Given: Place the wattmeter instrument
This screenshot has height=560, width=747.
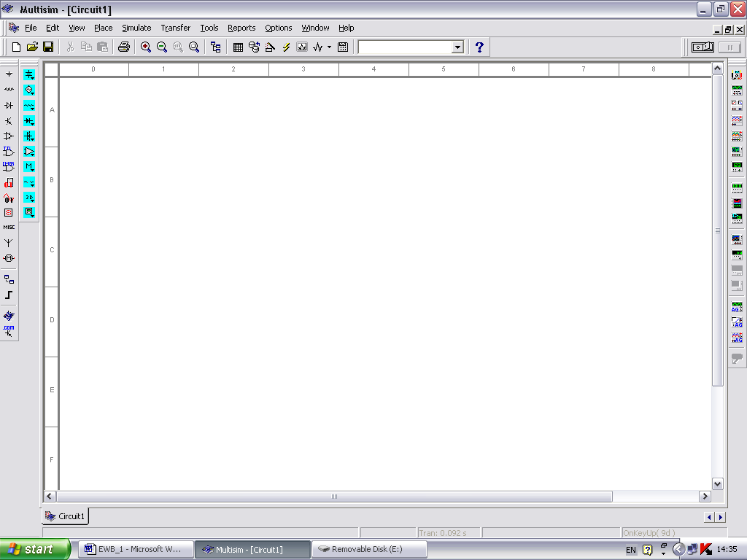Looking at the screenshot, I should pyautogui.click(x=737, y=105).
